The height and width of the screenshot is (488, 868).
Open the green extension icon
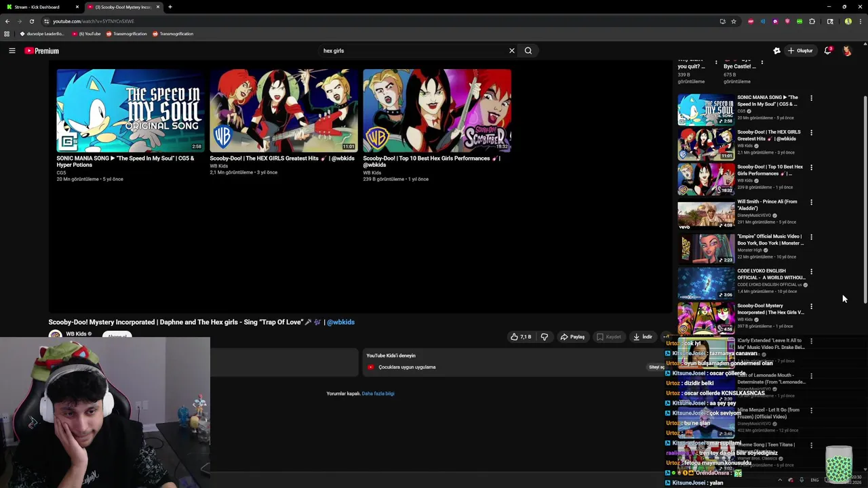pyautogui.click(x=800, y=21)
